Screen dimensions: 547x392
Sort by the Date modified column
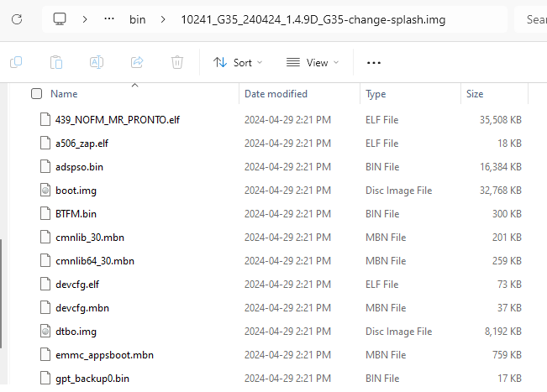276,94
